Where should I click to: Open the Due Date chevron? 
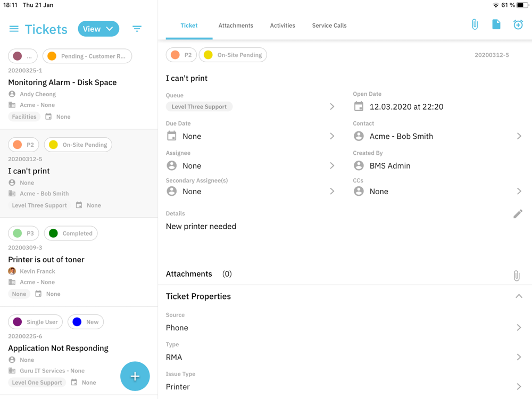332,136
